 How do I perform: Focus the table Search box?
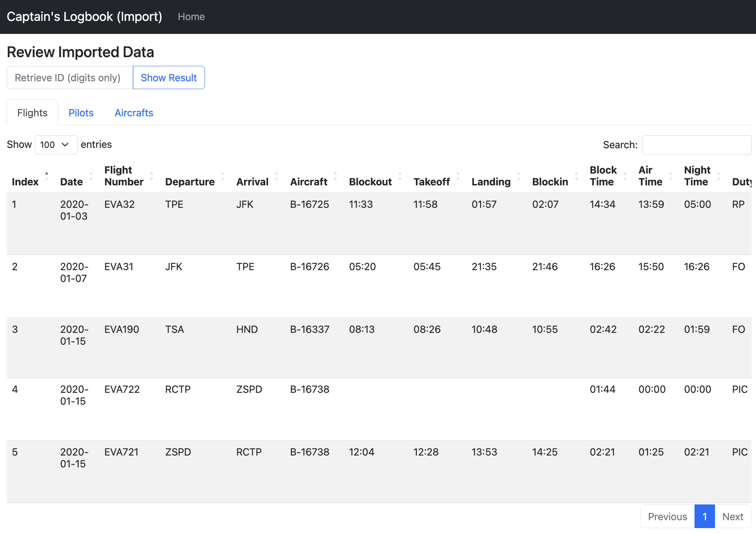tap(696, 145)
